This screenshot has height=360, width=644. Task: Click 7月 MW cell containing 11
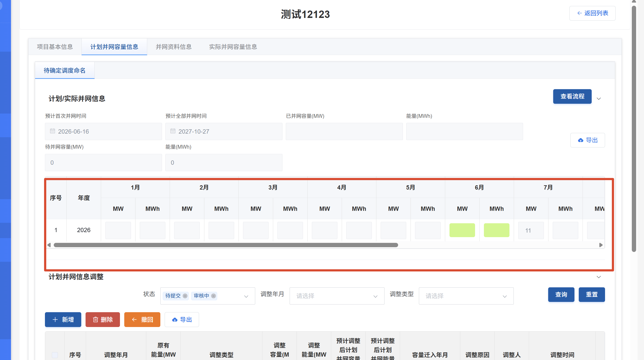[531, 230]
